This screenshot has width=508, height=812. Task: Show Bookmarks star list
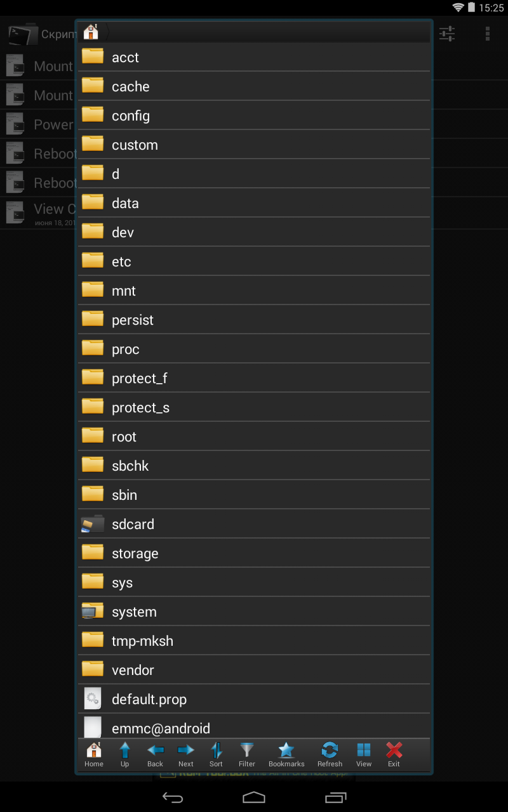pyautogui.click(x=286, y=754)
